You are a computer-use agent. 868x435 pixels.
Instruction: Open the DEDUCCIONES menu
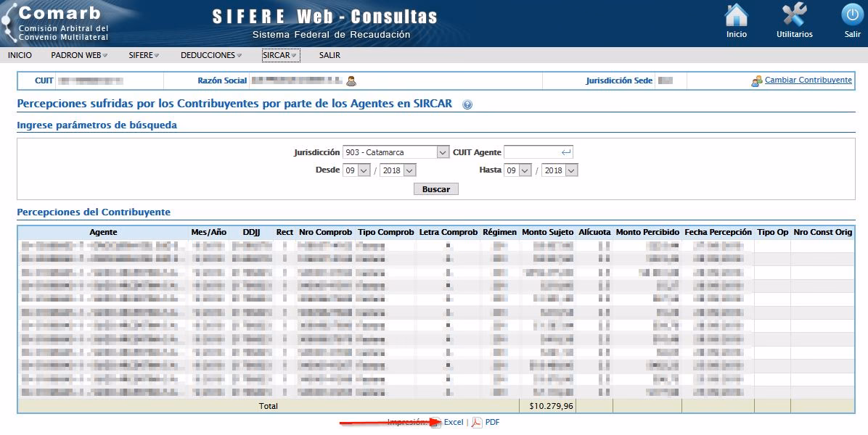click(210, 55)
